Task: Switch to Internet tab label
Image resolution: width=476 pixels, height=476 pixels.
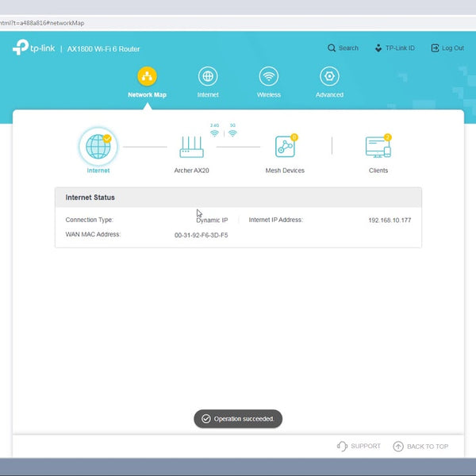Action: coord(208,94)
